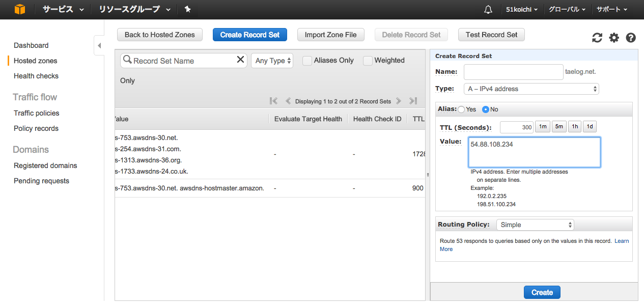Screen dimensions: 644x305
Task: Open Pending requests in sidebar
Action: [41, 181]
